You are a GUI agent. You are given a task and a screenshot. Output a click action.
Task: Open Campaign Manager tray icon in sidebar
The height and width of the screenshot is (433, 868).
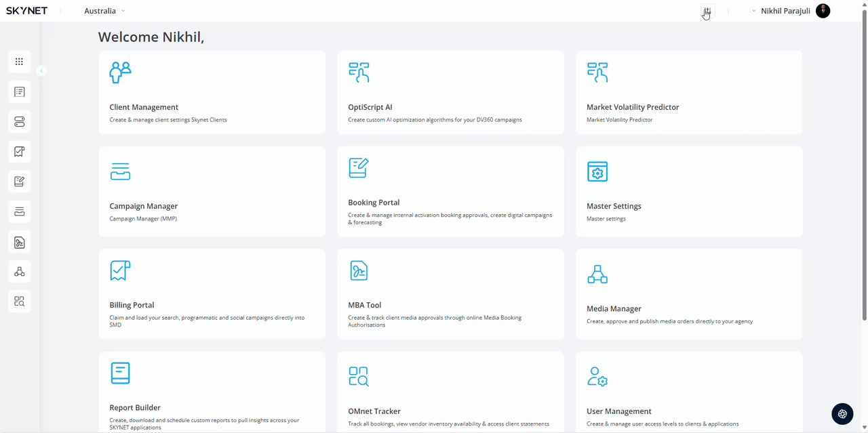tap(19, 212)
